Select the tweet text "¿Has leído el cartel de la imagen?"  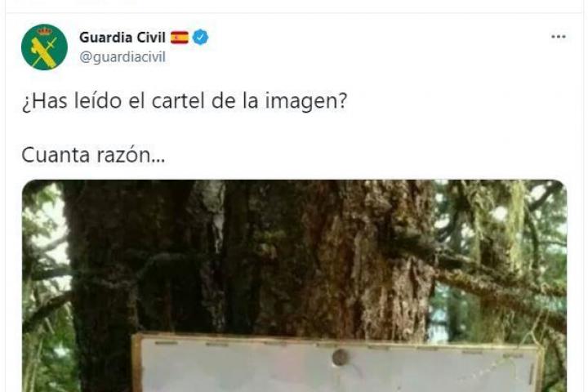(x=185, y=101)
